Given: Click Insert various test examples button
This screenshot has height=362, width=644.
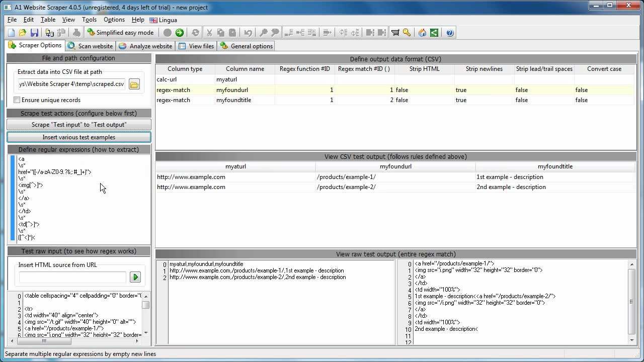Looking at the screenshot, I should click(79, 137).
